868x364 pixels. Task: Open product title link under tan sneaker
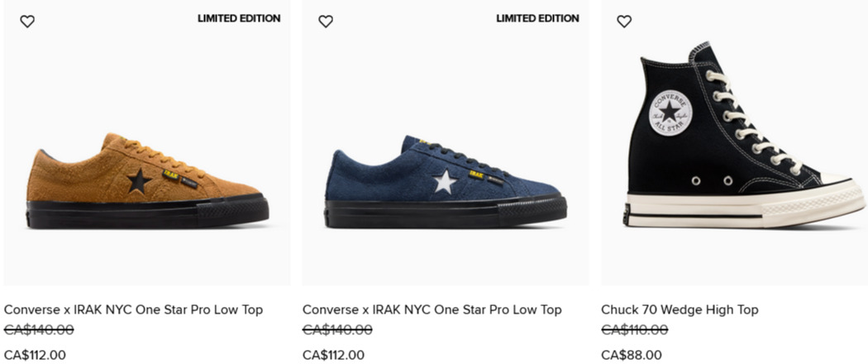[x=133, y=309]
